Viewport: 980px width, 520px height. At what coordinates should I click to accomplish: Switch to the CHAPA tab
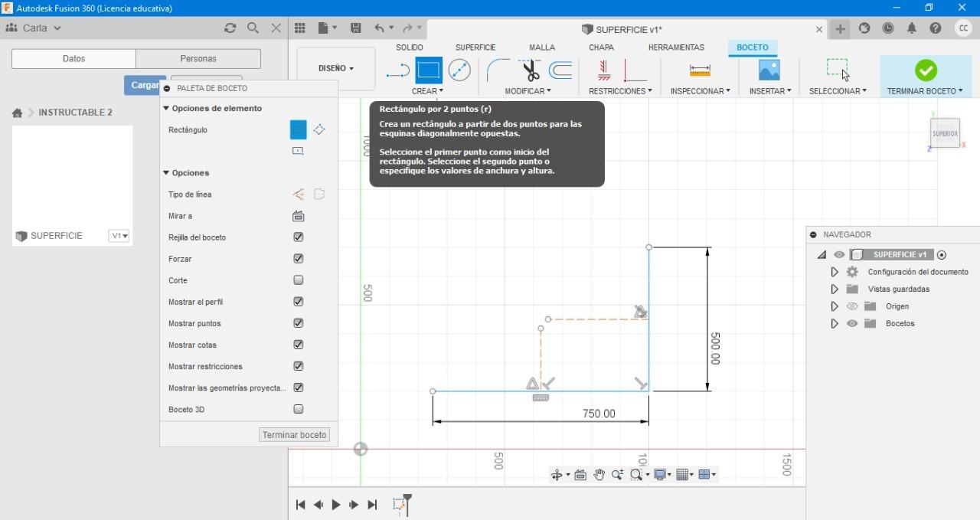coord(601,47)
